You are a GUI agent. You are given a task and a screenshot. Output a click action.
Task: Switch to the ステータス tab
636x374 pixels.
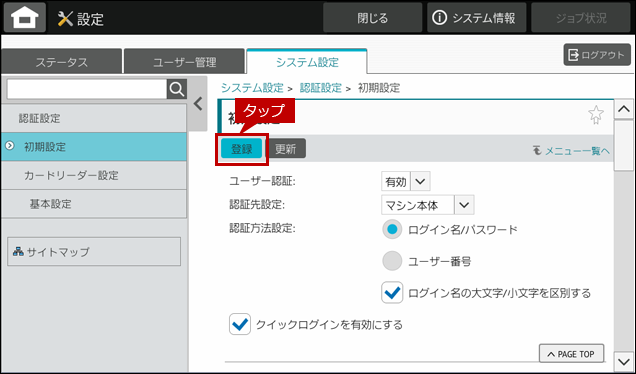[x=62, y=62]
